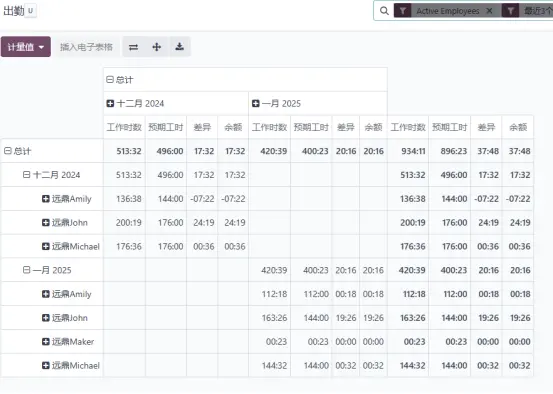Click the download xlsx icon
The image size is (553, 394).
pos(180,47)
